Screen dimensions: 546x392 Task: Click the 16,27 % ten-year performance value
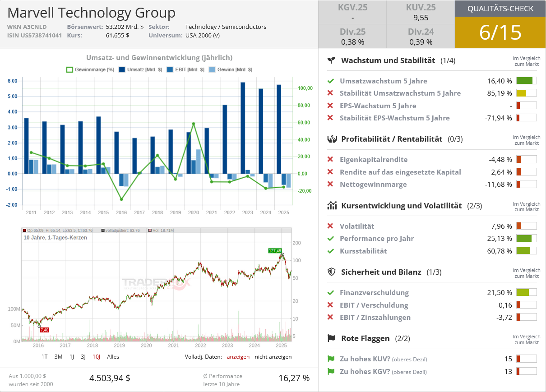(x=294, y=378)
